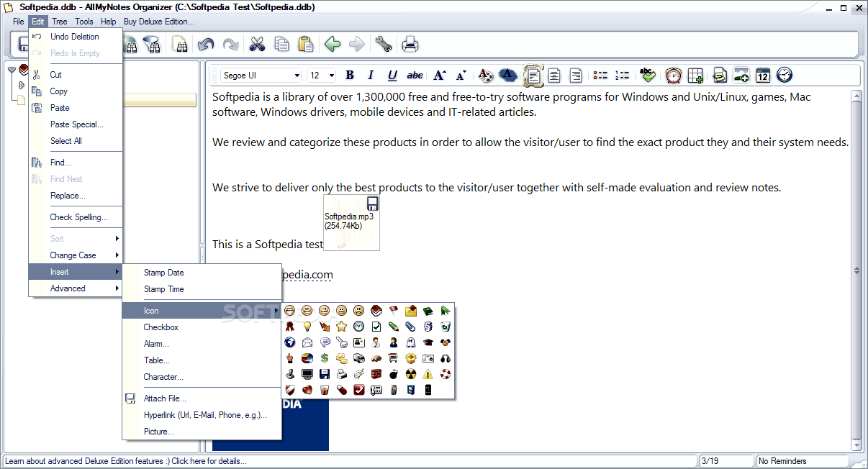Click the Buy Deluxe Edition link
Image resolution: width=868 pixels, height=469 pixels.
click(159, 22)
